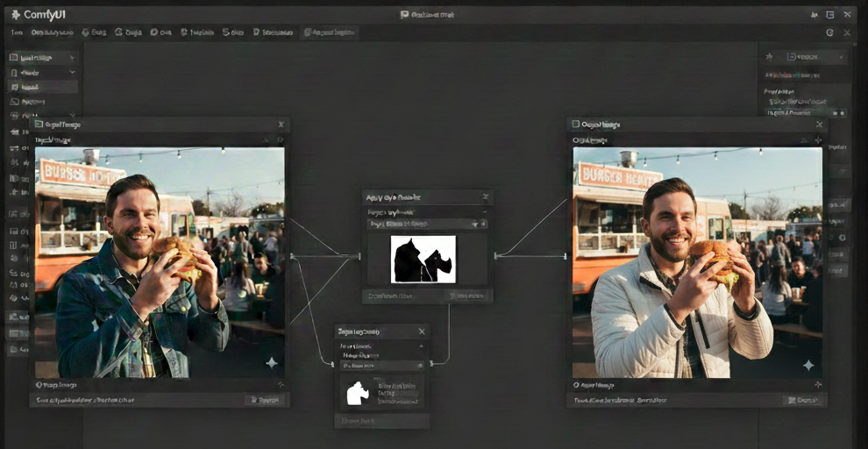Open the highlighted rightmost tab in the top toolbar
This screenshot has height=449, width=868.
tap(330, 32)
